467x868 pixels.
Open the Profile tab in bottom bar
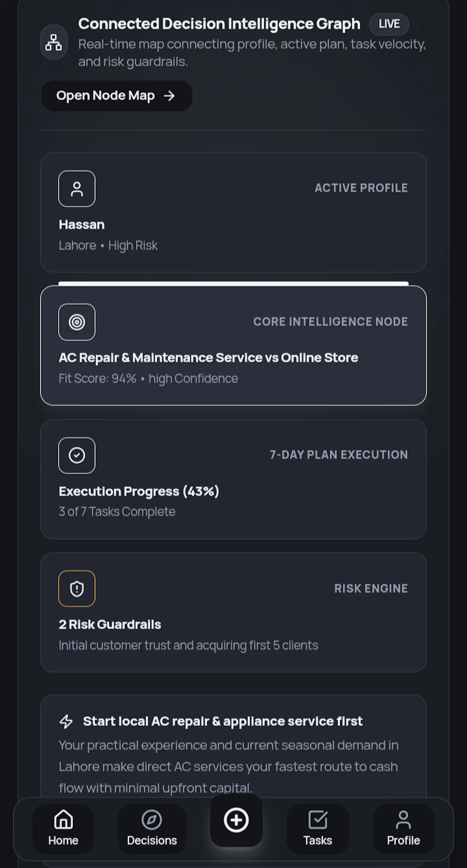(x=403, y=829)
